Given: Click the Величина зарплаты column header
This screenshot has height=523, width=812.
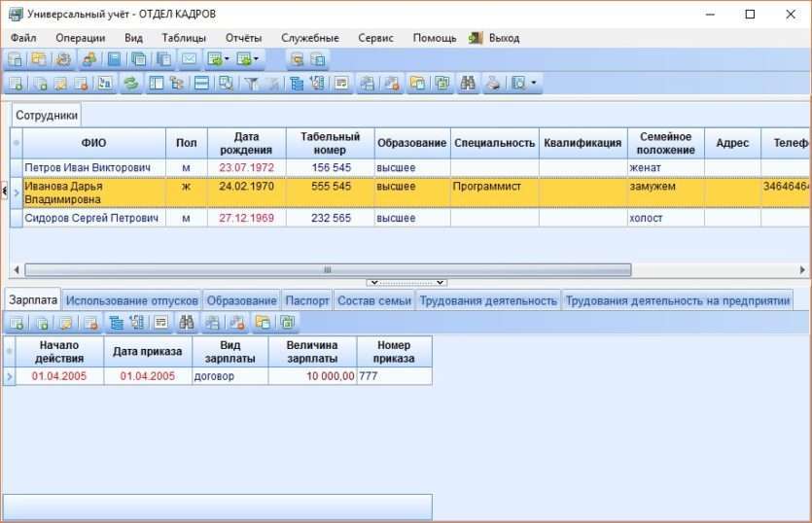Looking at the screenshot, I should coord(312,352).
